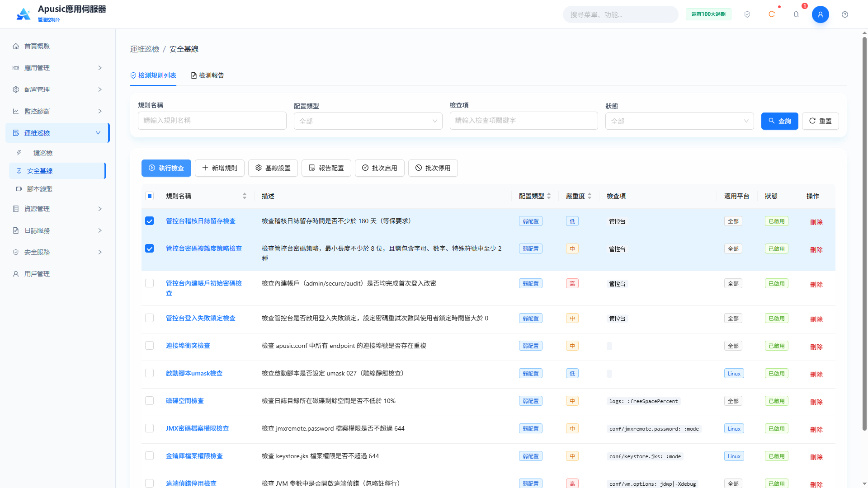Click the orange refresh icon in the header

point(772,14)
